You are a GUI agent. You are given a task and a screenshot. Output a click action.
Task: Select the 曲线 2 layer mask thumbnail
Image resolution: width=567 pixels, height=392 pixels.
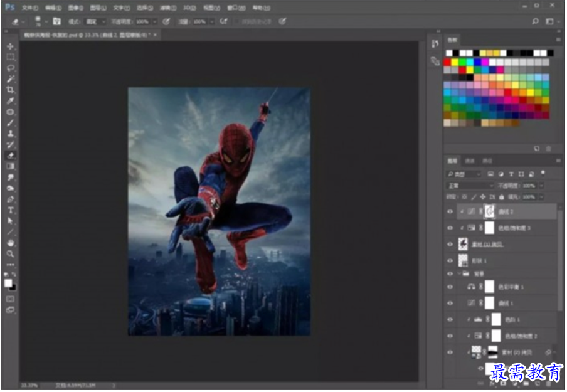coord(489,211)
